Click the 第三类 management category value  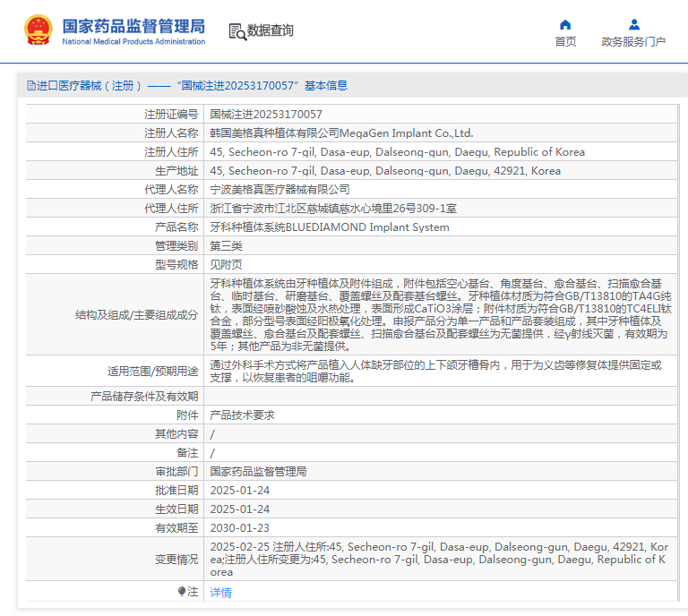pos(226,246)
